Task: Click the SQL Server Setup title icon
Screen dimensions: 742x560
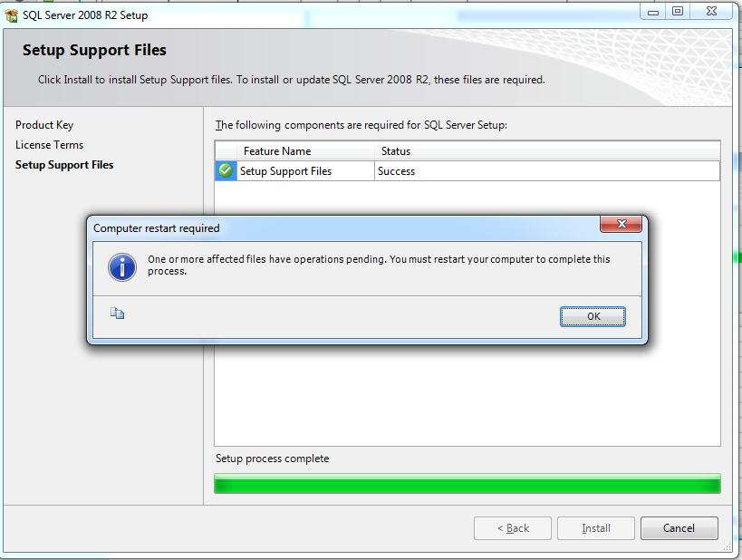Action: (11, 15)
